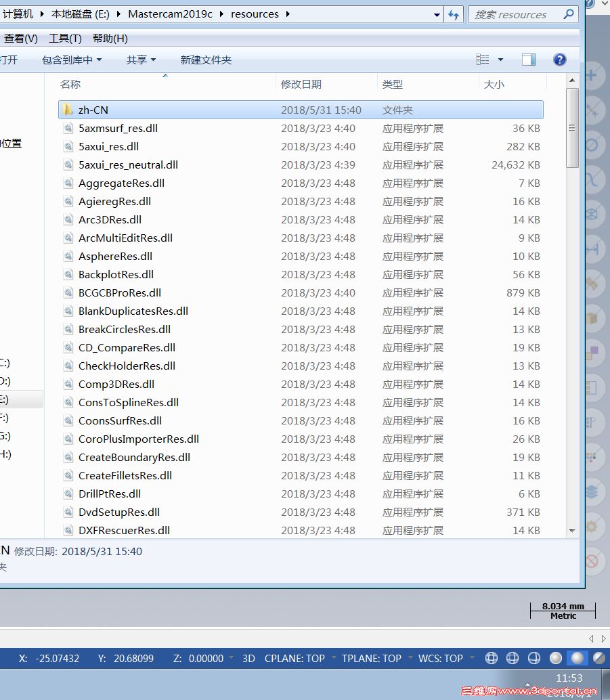The height and width of the screenshot is (700, 610).
Task: Click the gear icon in Mastercam's side toolbar
Action: click(592, 526)
